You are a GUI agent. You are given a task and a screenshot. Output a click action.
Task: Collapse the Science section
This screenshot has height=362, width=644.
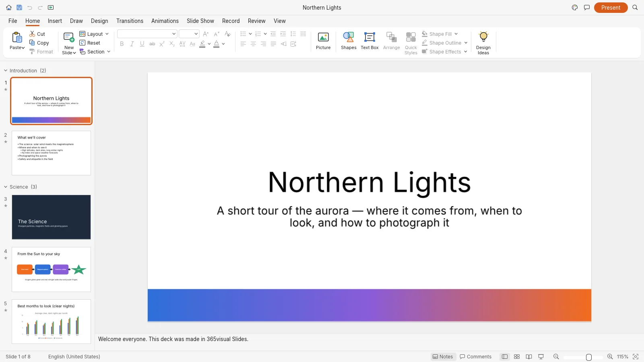[x=6, y=187]
